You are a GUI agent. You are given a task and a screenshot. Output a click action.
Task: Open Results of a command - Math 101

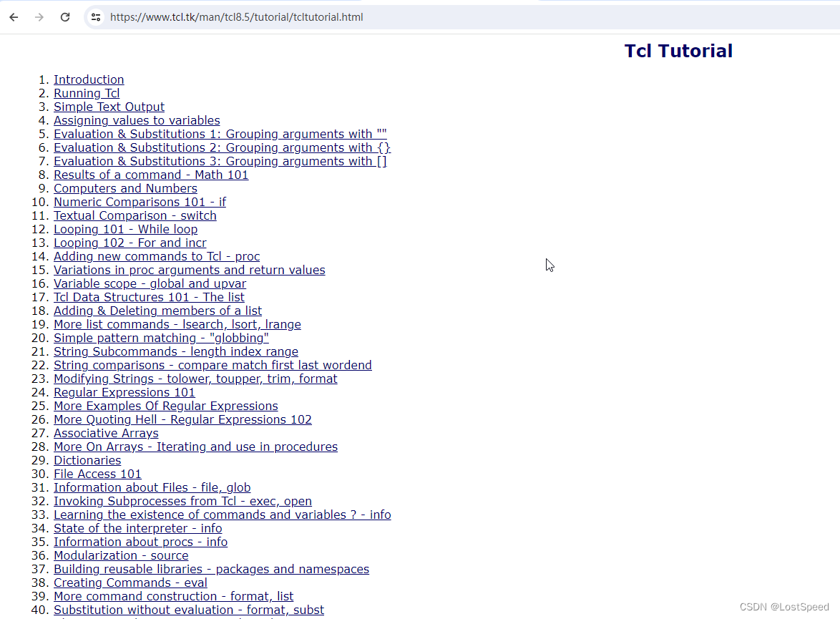pyautogui.click(x=151, y=175)
